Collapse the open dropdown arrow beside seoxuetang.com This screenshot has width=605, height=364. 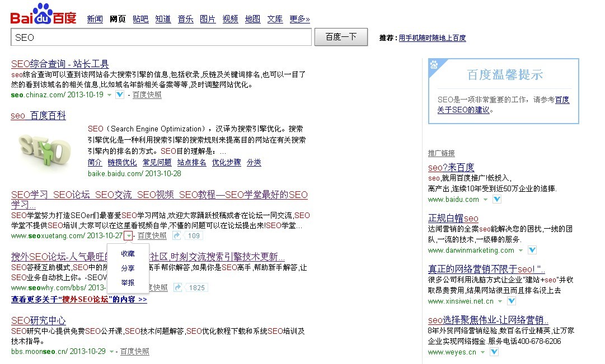129,236
